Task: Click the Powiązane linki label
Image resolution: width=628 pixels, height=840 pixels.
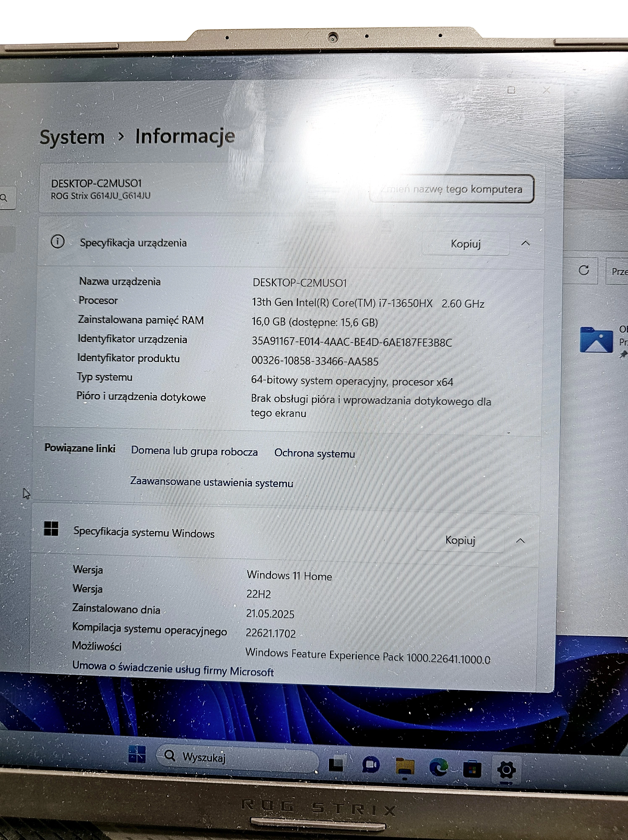Action: tap(80, 448)
